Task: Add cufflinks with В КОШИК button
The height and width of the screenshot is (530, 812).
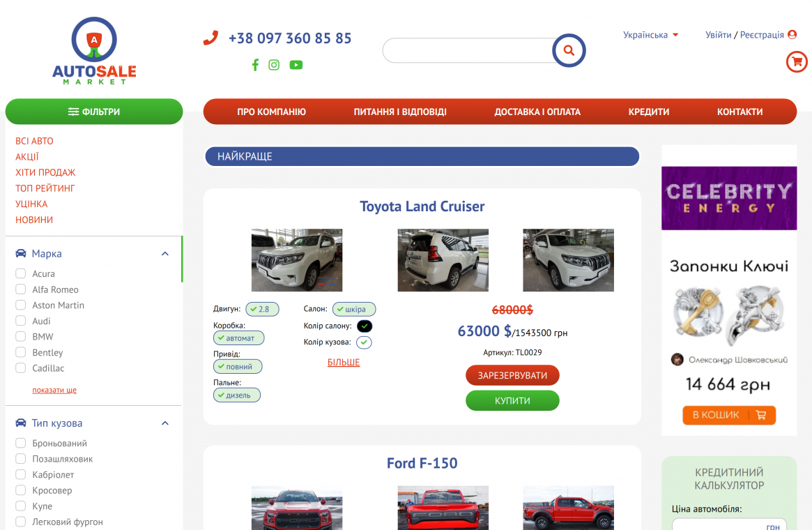Action: (728, 415)
